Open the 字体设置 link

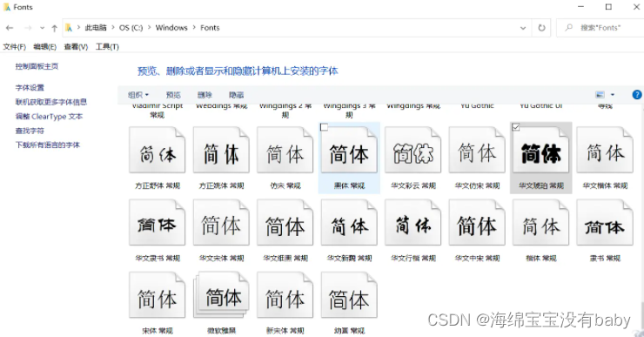[x=30, y=88]
